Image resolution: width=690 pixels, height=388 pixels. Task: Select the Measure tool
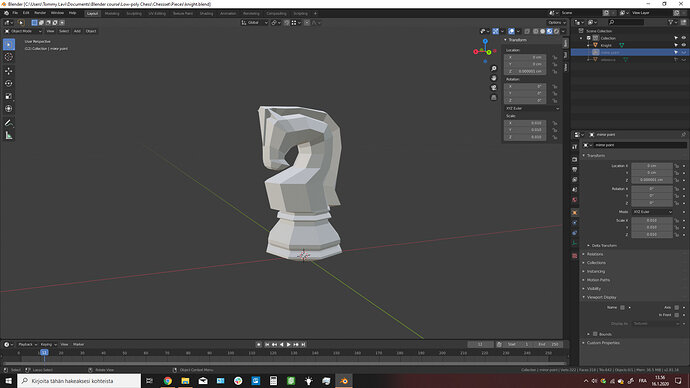[x=9, y=135]
